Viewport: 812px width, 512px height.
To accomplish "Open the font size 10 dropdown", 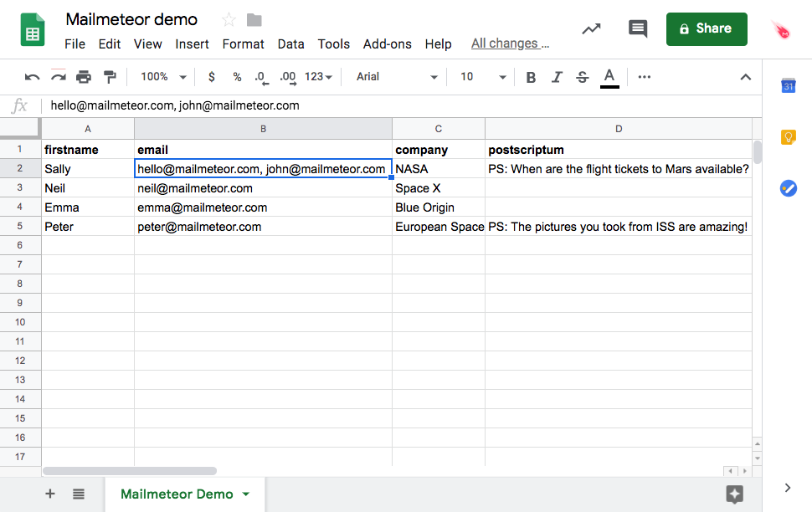I will [483, 77].
